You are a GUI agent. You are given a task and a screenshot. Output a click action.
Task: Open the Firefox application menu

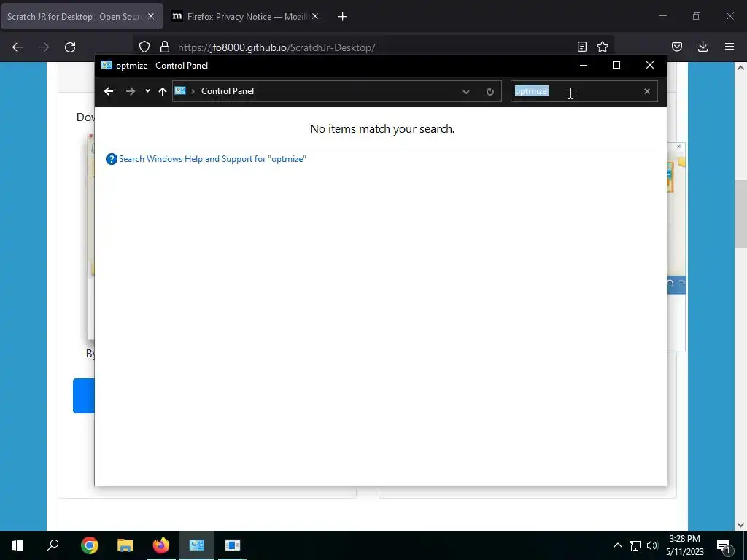pos(729,47)
